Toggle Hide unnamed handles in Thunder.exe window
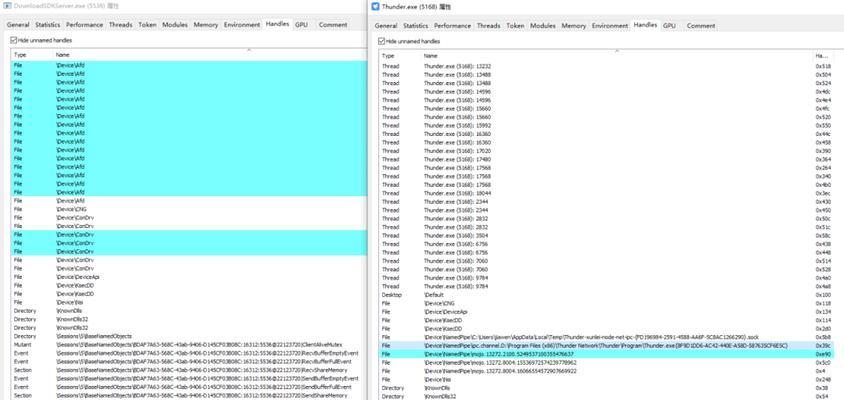The height and width of the screenshot is (400, 844). 382,41
